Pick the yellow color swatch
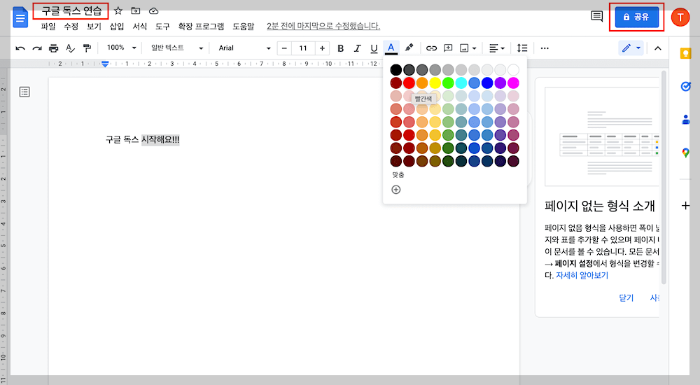The image size is (700, 385). pos(435,83)
